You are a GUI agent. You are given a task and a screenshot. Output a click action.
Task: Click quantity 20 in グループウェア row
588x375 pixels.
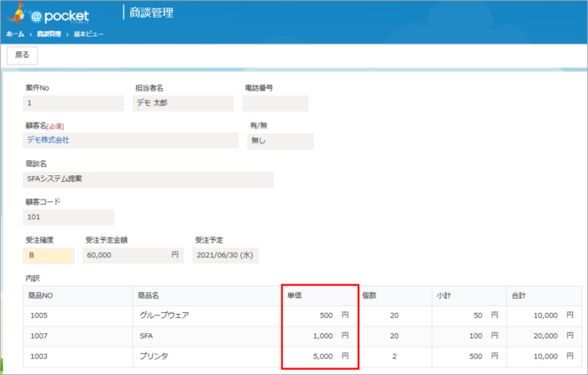coord(396,315)
